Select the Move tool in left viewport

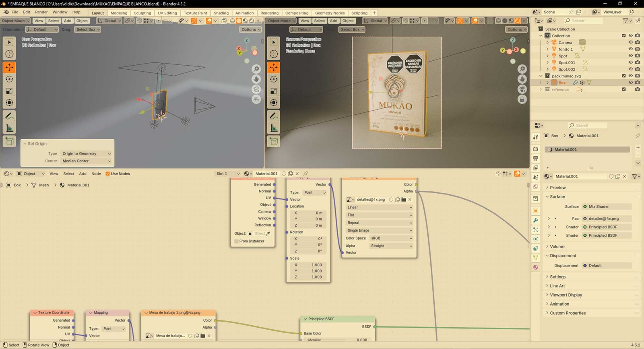[x=9, y=67]
